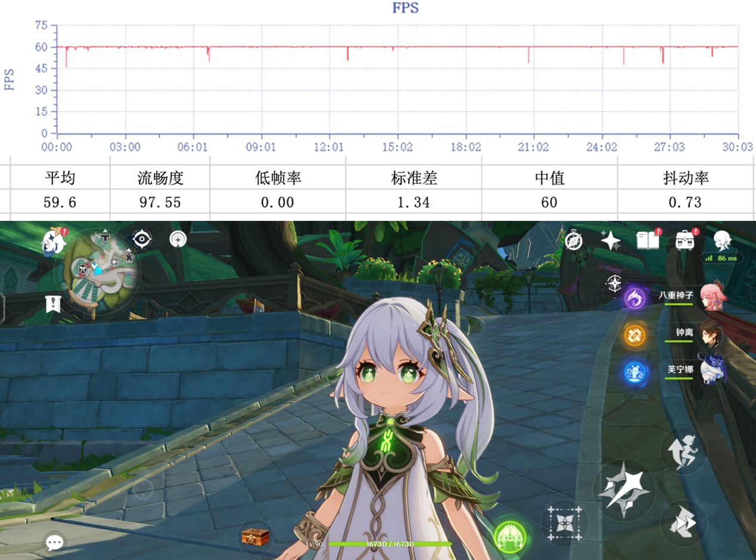
Task: Tap the quest banner exclamation icon
Action: [53, 304]
